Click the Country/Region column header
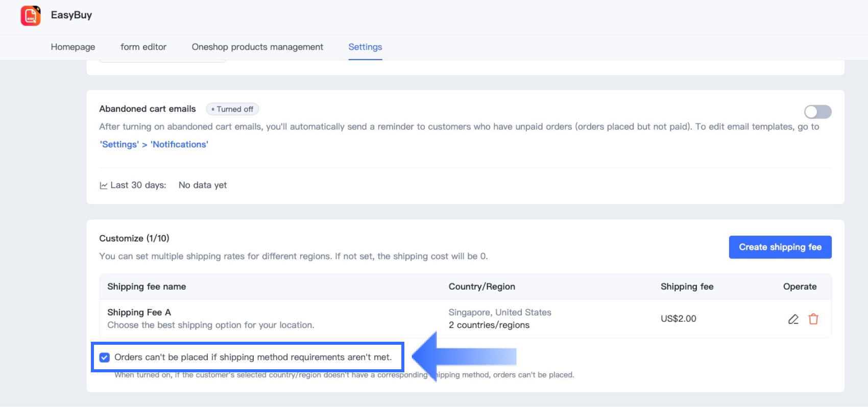 point(481,287)
